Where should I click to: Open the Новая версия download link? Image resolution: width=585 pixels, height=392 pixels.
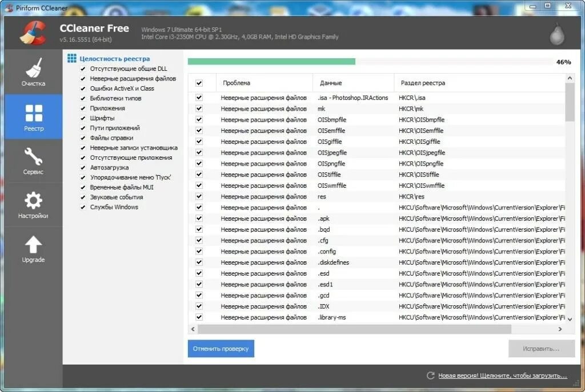503,375
